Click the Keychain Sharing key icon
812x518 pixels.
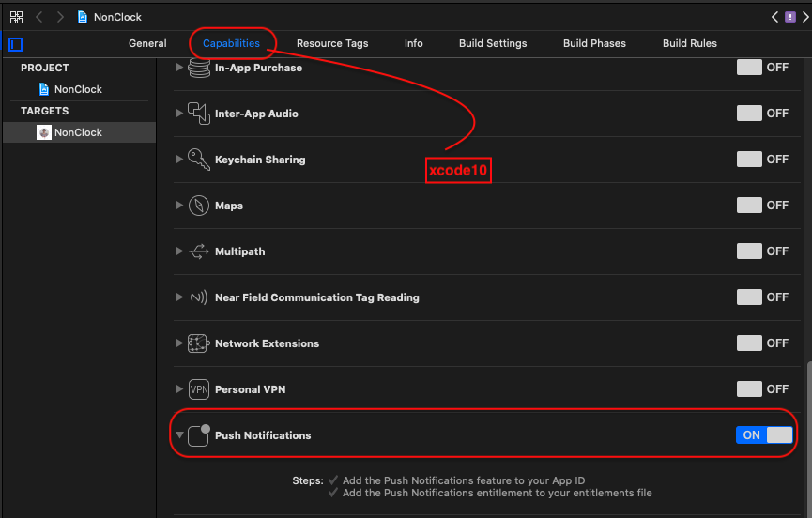(x=199, y=160)
